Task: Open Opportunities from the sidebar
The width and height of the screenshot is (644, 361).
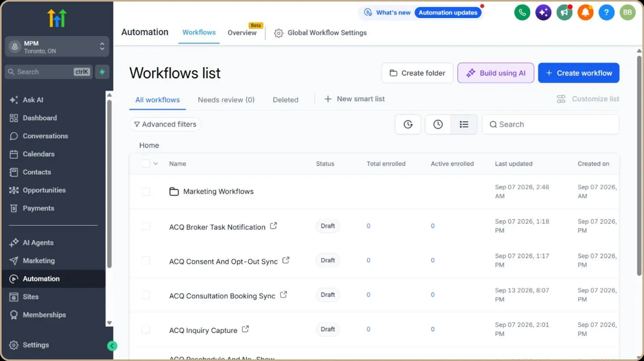Action: pyautogui.click(x=44, y=190)
